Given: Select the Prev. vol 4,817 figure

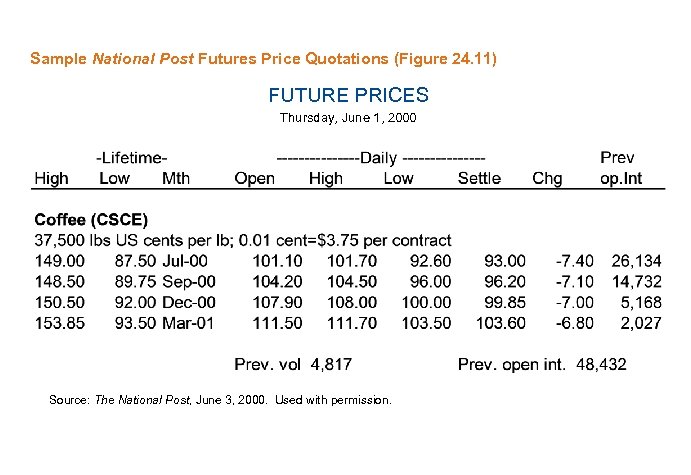Looking at the screenshot, I should (293, 364).
